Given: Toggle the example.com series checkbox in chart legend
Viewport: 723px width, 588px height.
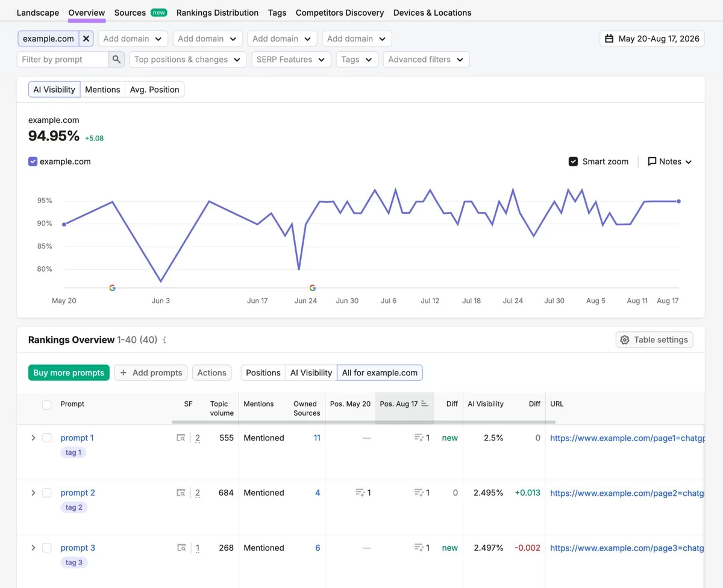Looking at the screenshot, I should (33, 161).
